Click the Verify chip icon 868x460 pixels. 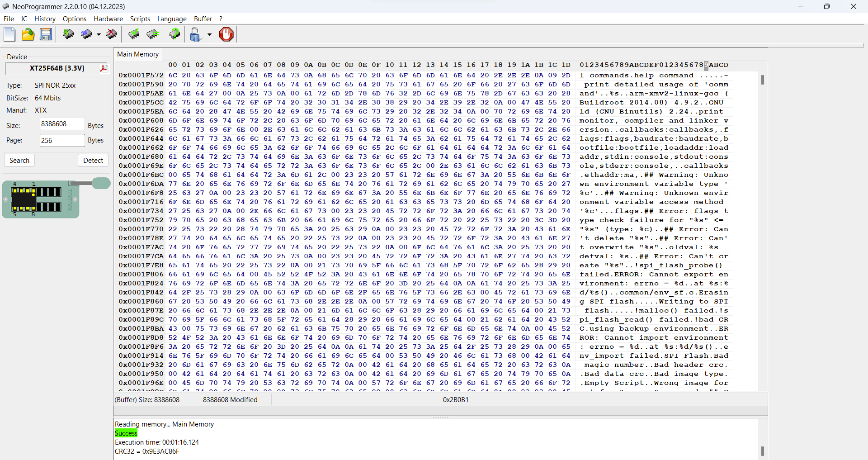pyautogui.click(x=134, y=34)
